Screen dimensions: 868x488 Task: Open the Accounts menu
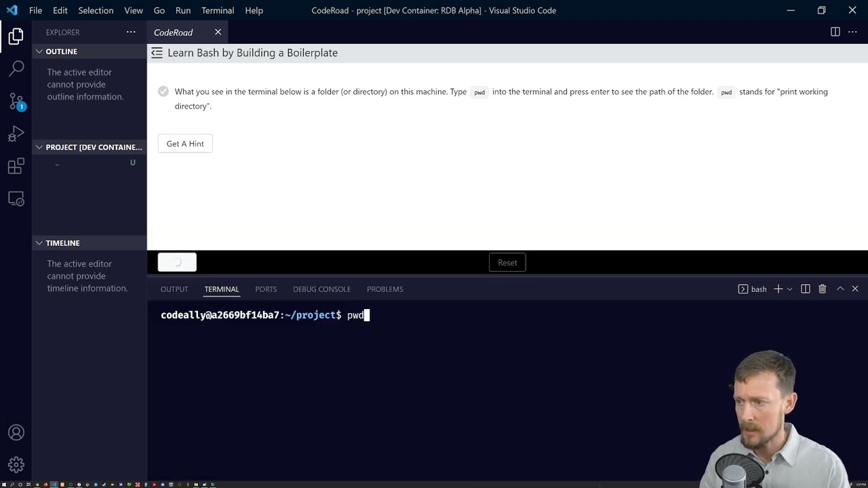[x=16, y=432]
